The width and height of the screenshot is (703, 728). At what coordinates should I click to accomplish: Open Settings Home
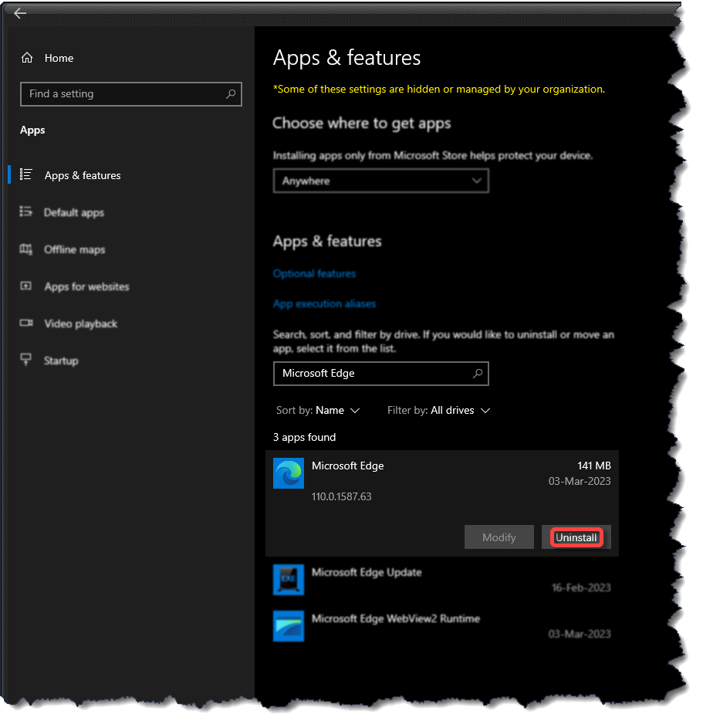click(59, 58)
